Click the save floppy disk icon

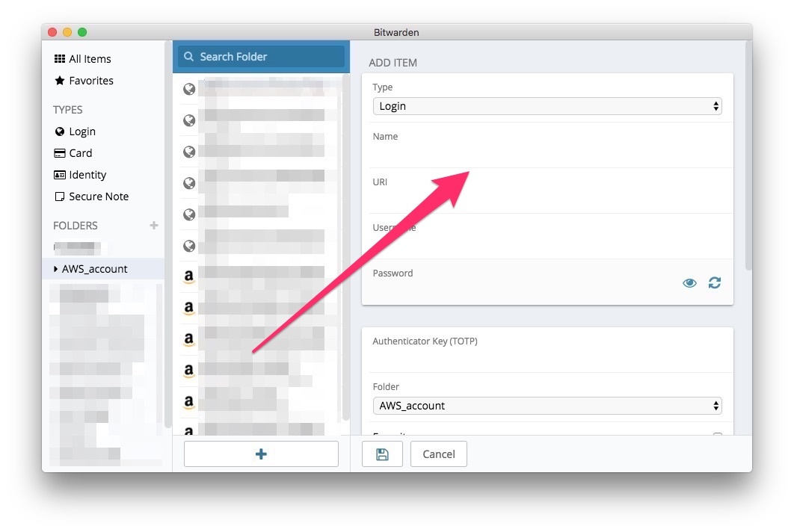382,454
